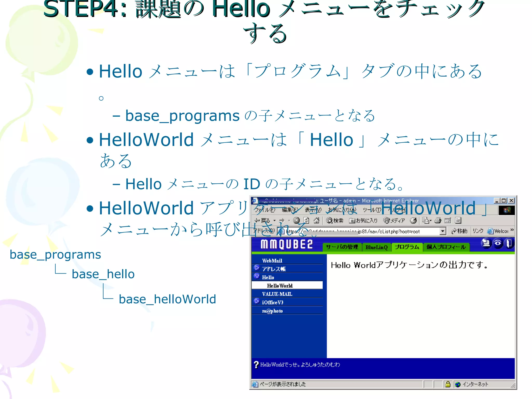The image size is (532, 399).
Task: Click the MMQUBE2 logout door icon
Action: [x=509, y=243]
